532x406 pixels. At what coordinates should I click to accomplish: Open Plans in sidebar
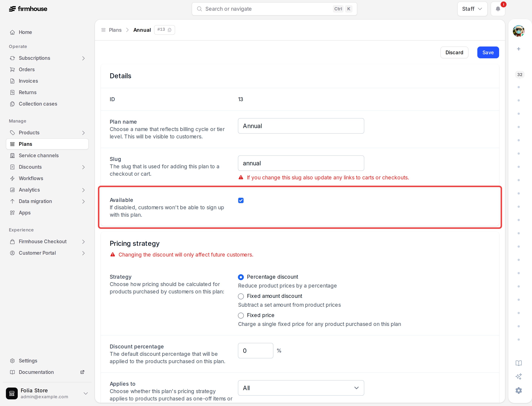point(47,144)
